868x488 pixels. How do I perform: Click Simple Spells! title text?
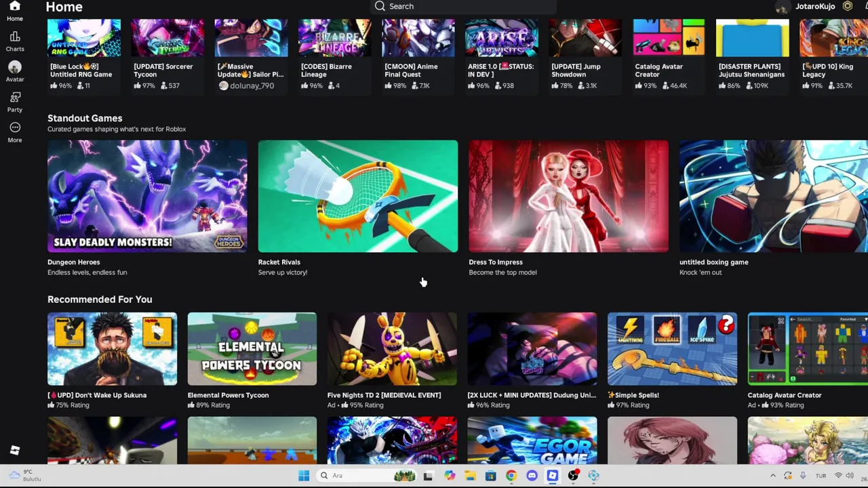click(x=633, y=395)
